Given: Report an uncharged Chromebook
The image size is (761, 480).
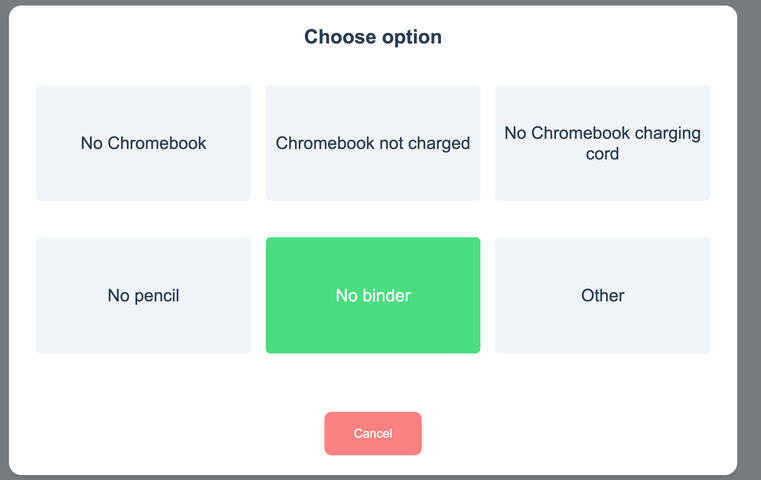Looking at the screenshot, I should 372,143.
